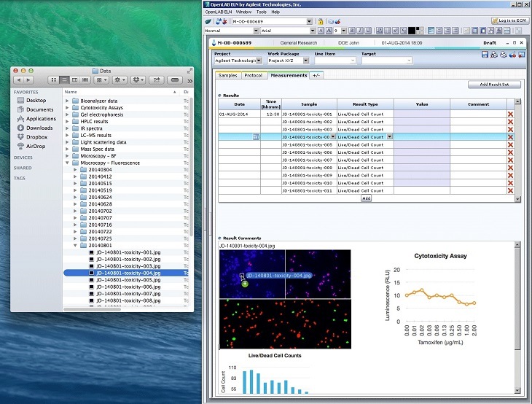
Task: Open the Dropbox toolbar dropdown in Finder
Action: [x=138, y=80]
